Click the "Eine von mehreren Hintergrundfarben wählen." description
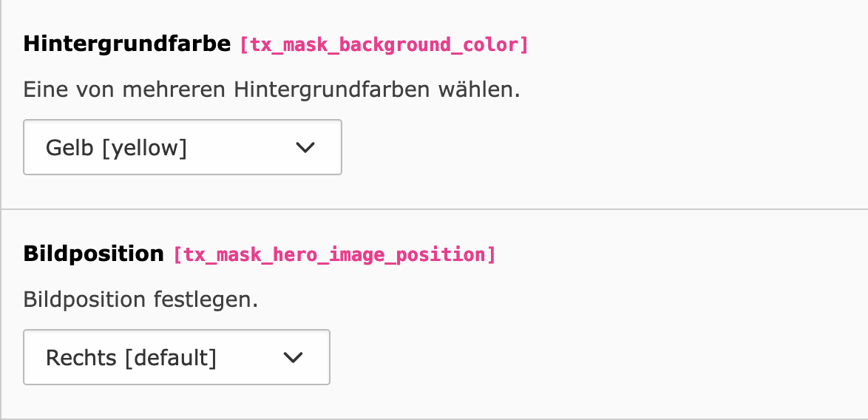Image resolution: width=868 pixels, height=420 pixels. pos(272,91)
